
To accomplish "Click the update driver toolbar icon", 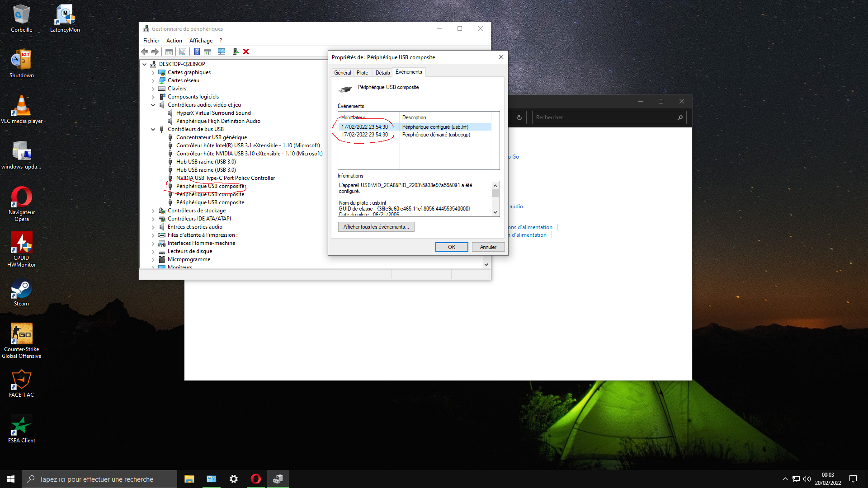I will 236,52.
